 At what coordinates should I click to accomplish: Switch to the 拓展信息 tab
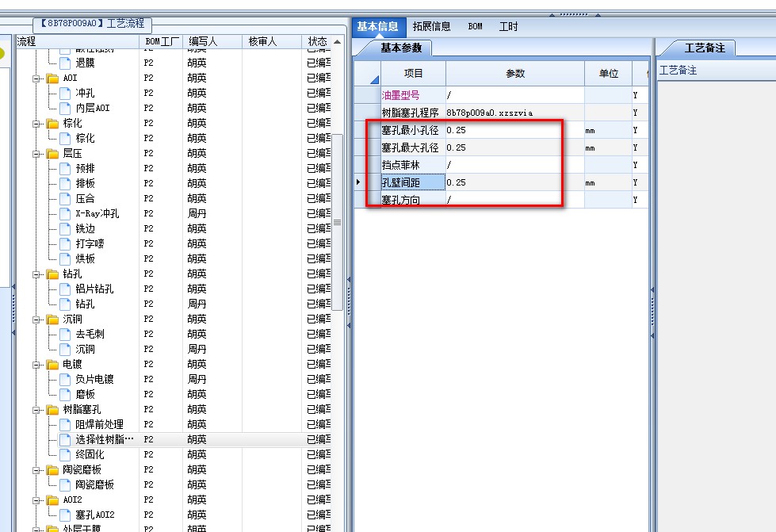tap(431, 26)
